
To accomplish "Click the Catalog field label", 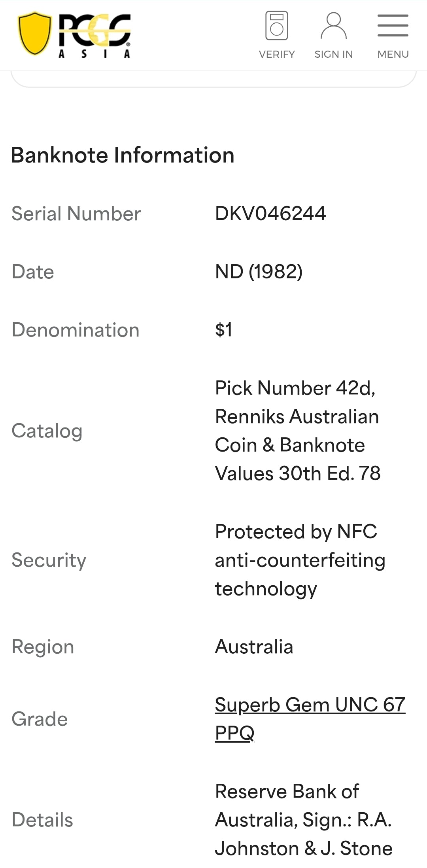I will 47,431.
